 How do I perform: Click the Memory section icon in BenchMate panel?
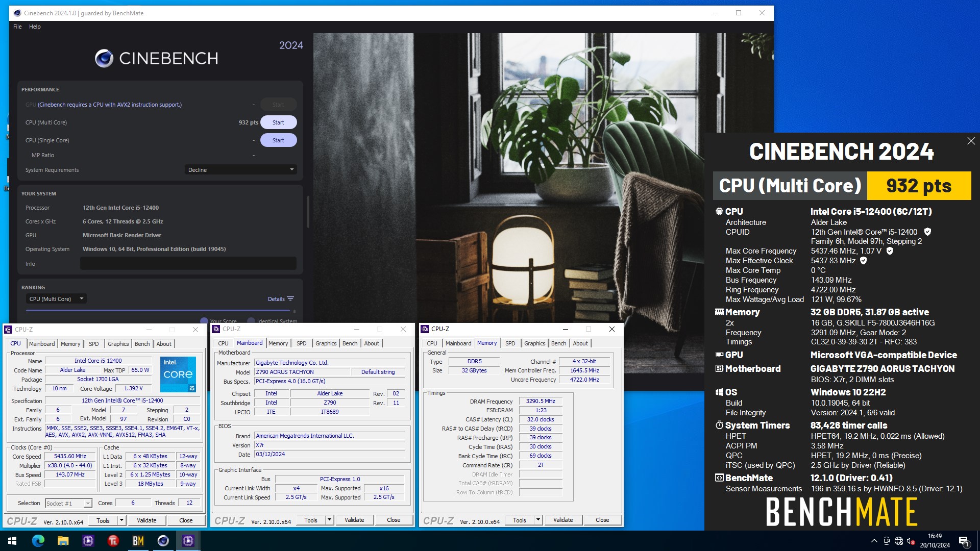[x=719, y=312]
